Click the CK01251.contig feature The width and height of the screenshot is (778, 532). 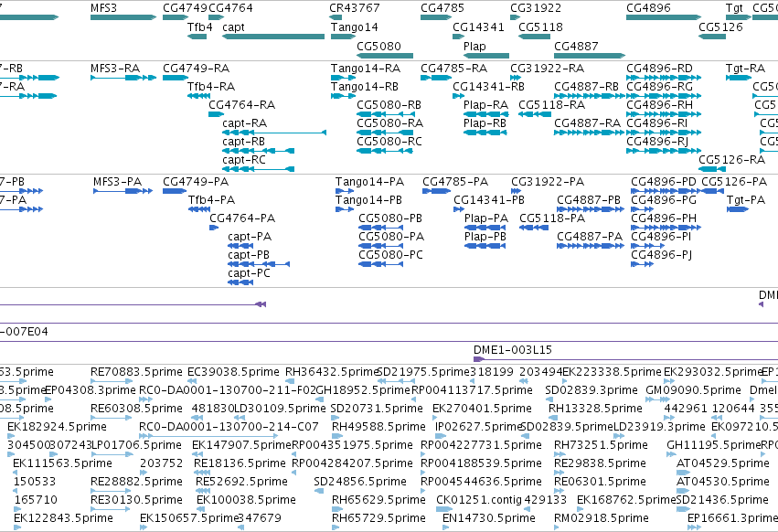(444, 509)
